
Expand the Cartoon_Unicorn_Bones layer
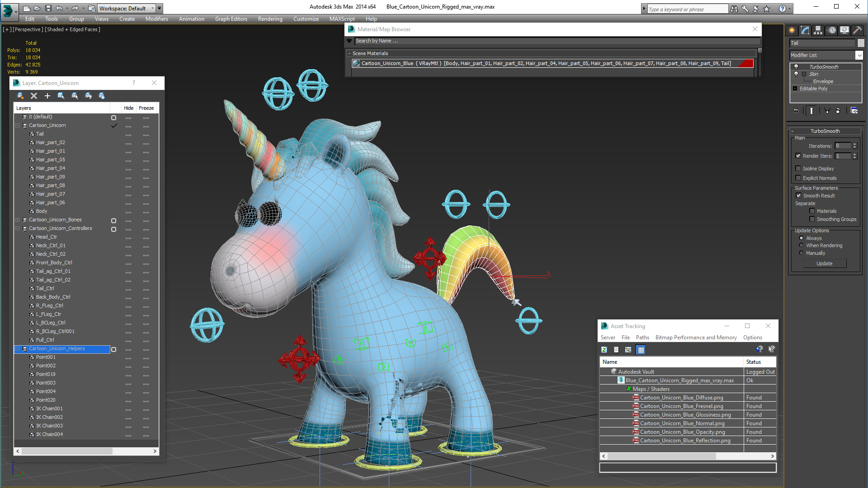coord(18,220)
